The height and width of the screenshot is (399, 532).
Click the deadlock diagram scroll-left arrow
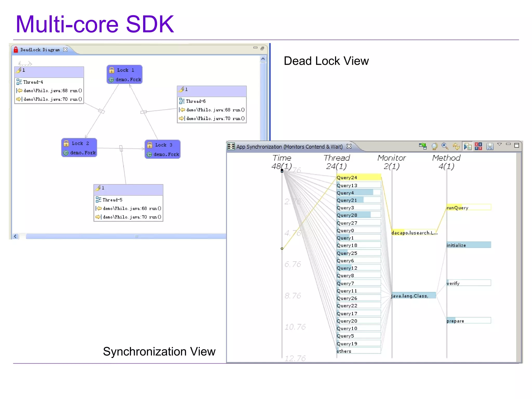(x=15, y=236)
